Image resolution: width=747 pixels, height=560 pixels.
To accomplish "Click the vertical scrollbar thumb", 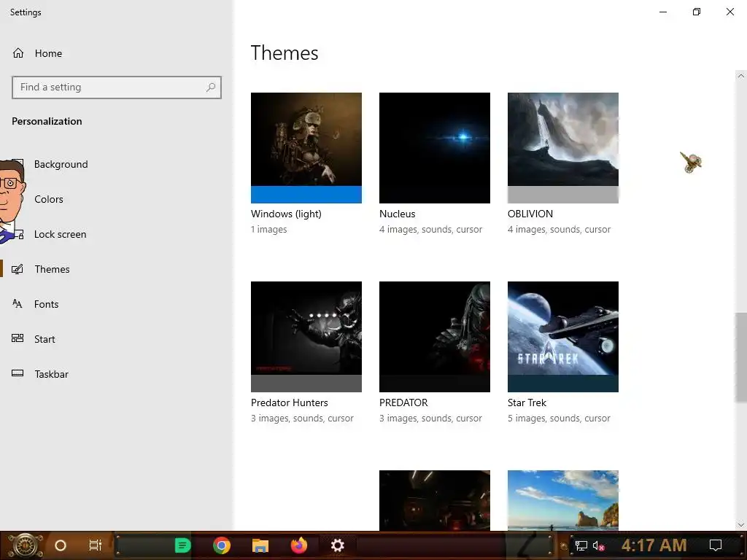I will click(741, 357).
